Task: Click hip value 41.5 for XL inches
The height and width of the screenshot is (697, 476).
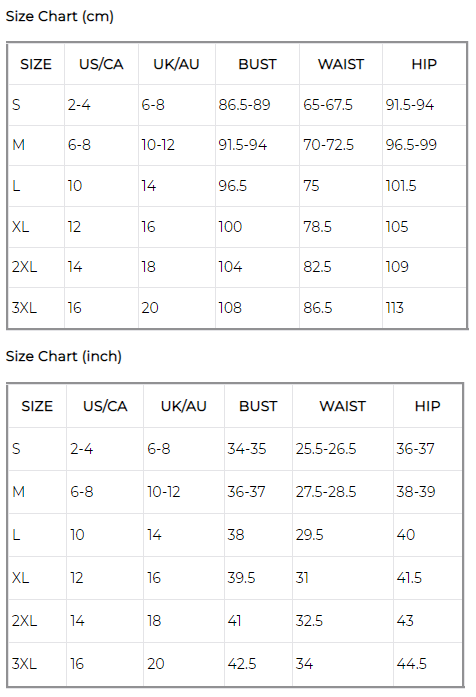Action: [x=409, y=578]
